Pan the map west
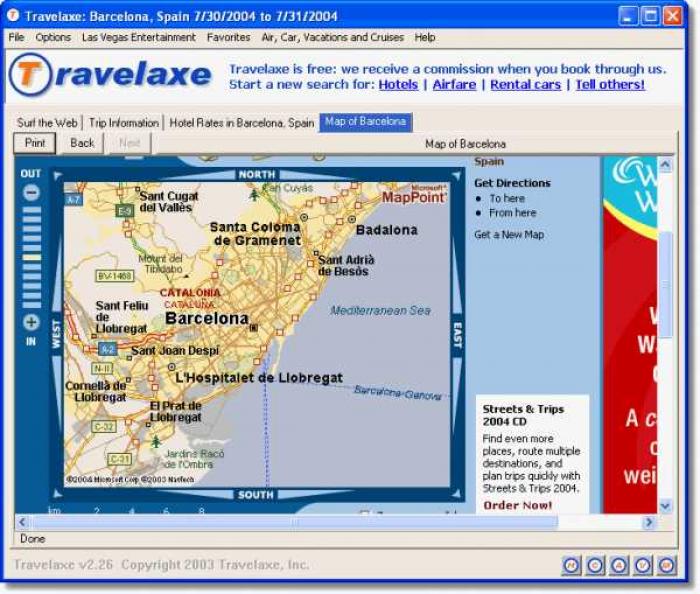Viewport: 700px width, 594px height. [x=56, y=334]
